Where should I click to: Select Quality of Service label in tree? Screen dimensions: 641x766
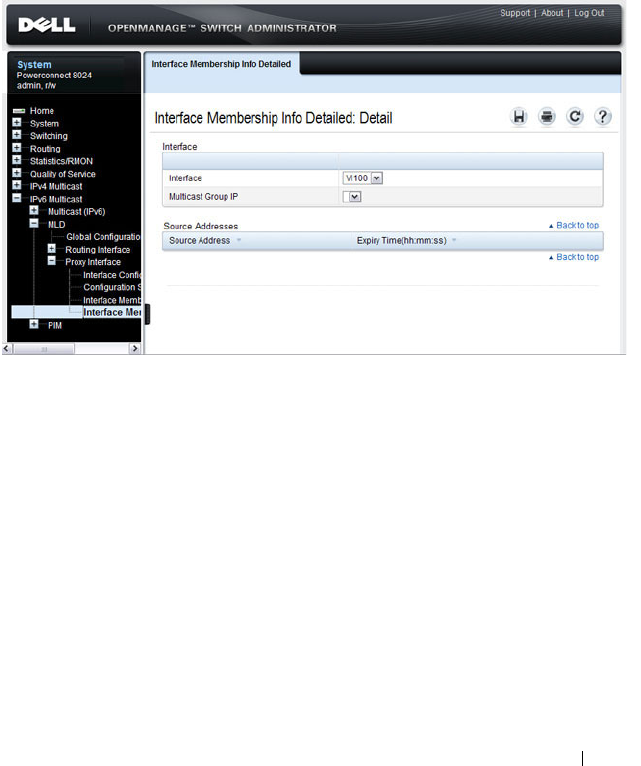coord(63,174)
